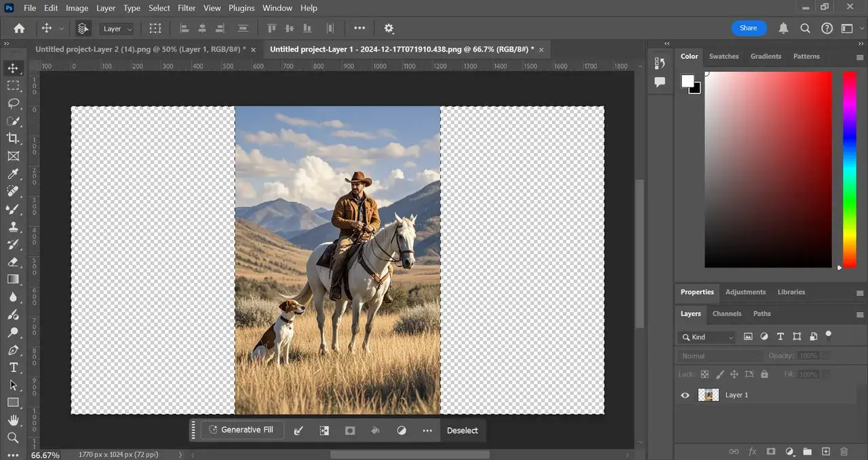Click the vertical hue spectrum slider
Viewport: 868px width, 460px height.
tap(849, 169)
